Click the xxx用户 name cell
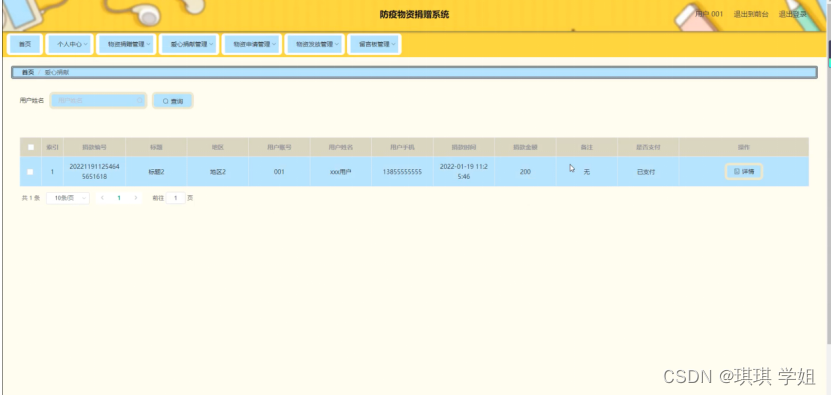Viewport: 831px width, 395px height. point(341,172)
